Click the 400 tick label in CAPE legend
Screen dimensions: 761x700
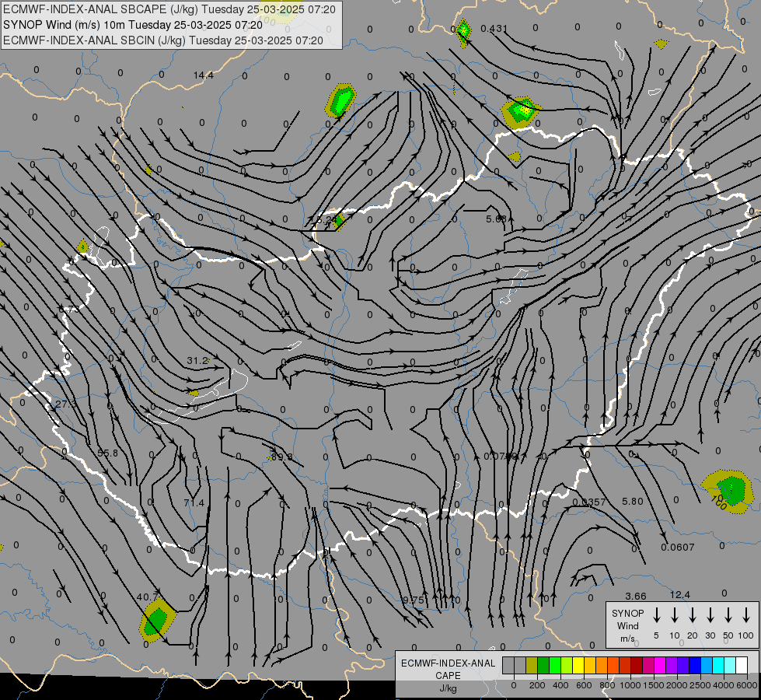click(560, 685)
